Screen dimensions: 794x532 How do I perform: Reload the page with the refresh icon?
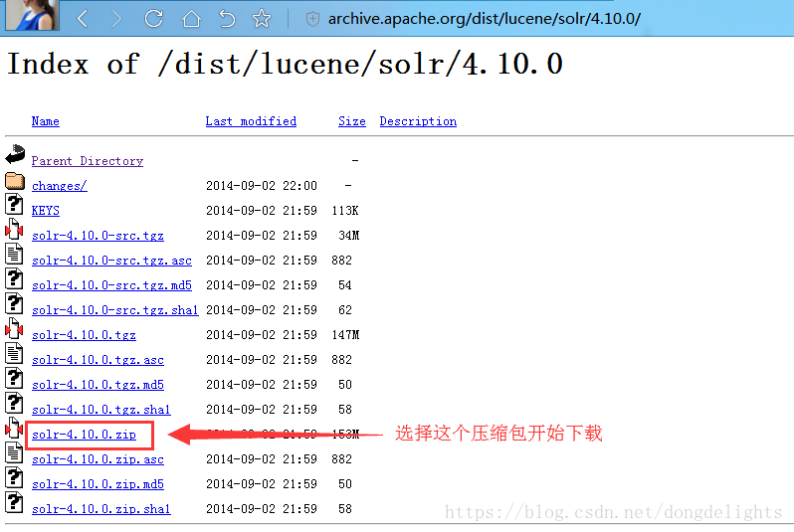pos(154,19)
